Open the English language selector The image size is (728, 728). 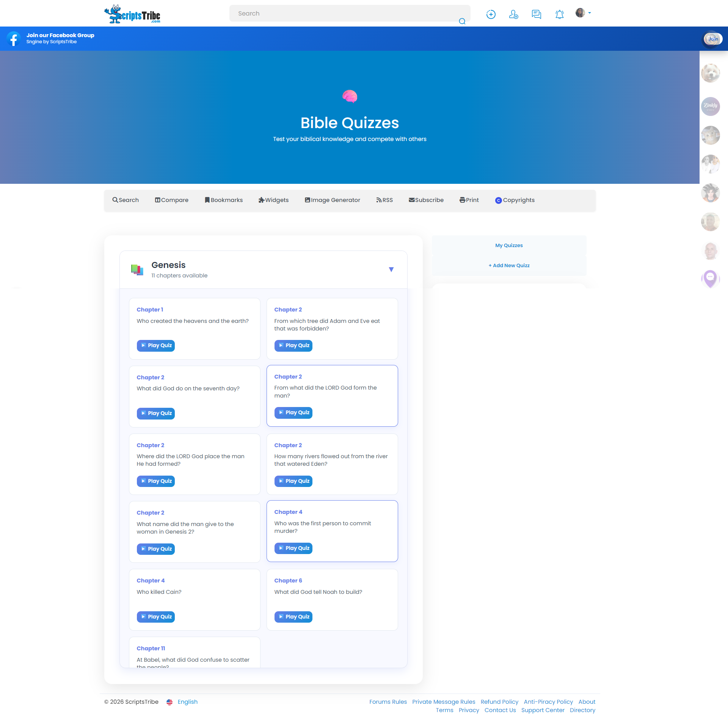pos(187,701)
